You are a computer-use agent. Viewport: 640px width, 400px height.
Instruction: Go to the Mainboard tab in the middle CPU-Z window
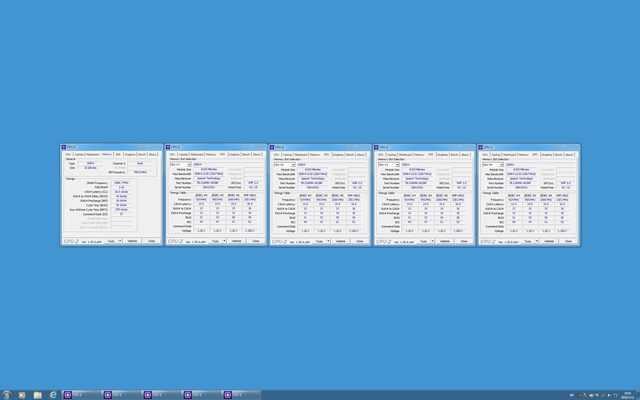(300, 155)
